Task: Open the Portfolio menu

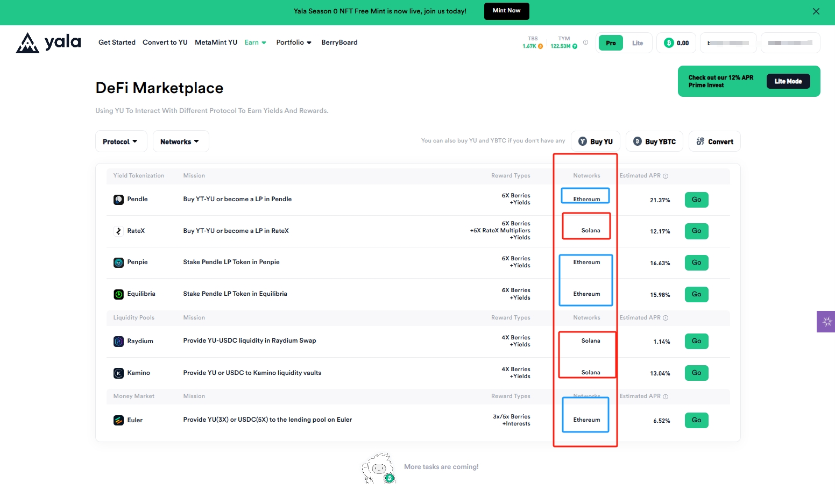Action: (x=294, y=42)
